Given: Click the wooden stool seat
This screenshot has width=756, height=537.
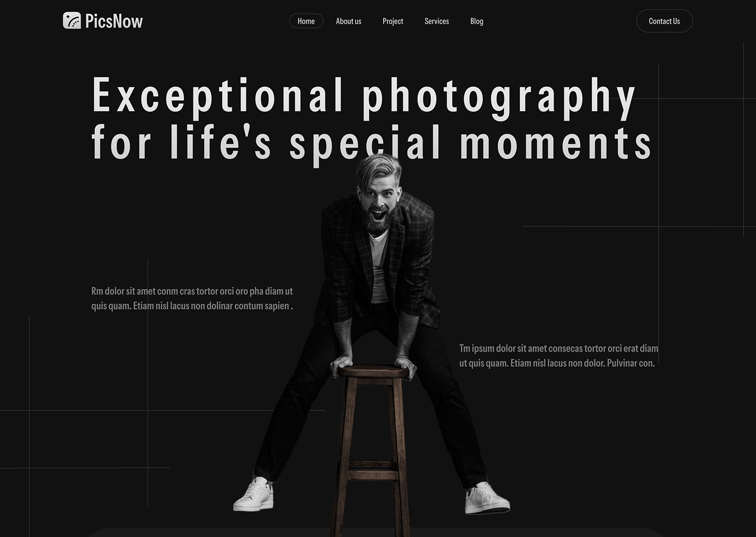Looking at the screenshot, I should [x=373, y=371].
